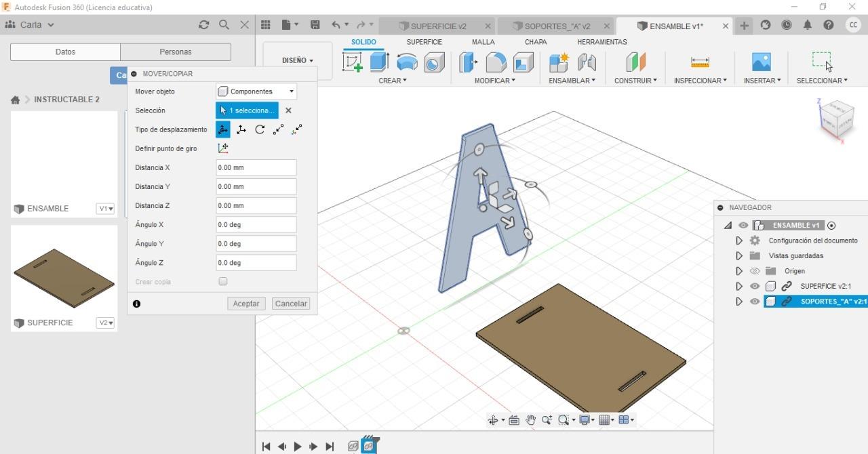Select Rotate displacement type
The image size is (868, 454).
pyautogui.click(x=260, y=129)
